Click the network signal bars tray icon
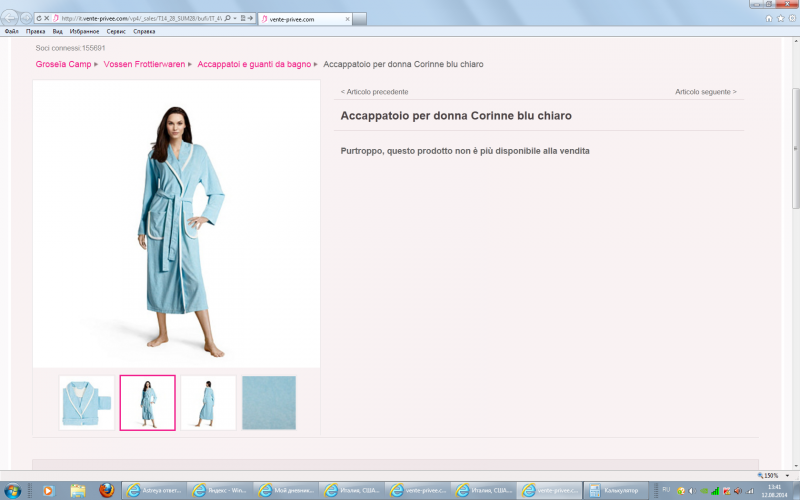This screenshot has height=500, width=800. (x=715, y=491)
